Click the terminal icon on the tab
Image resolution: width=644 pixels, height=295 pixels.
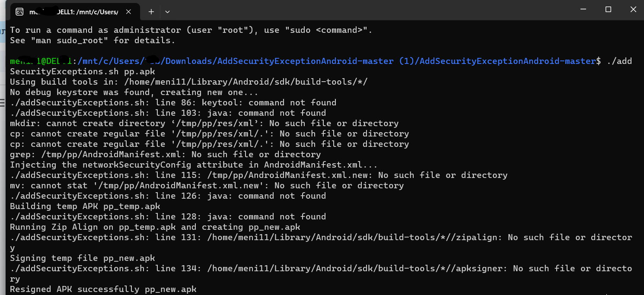point(19,12)
